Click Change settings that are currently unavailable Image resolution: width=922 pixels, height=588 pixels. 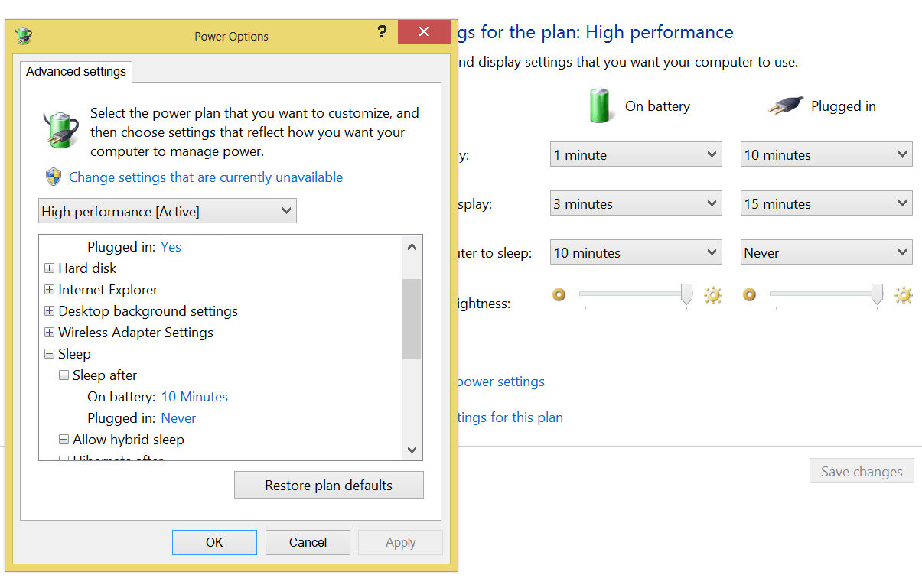(205, 177)
